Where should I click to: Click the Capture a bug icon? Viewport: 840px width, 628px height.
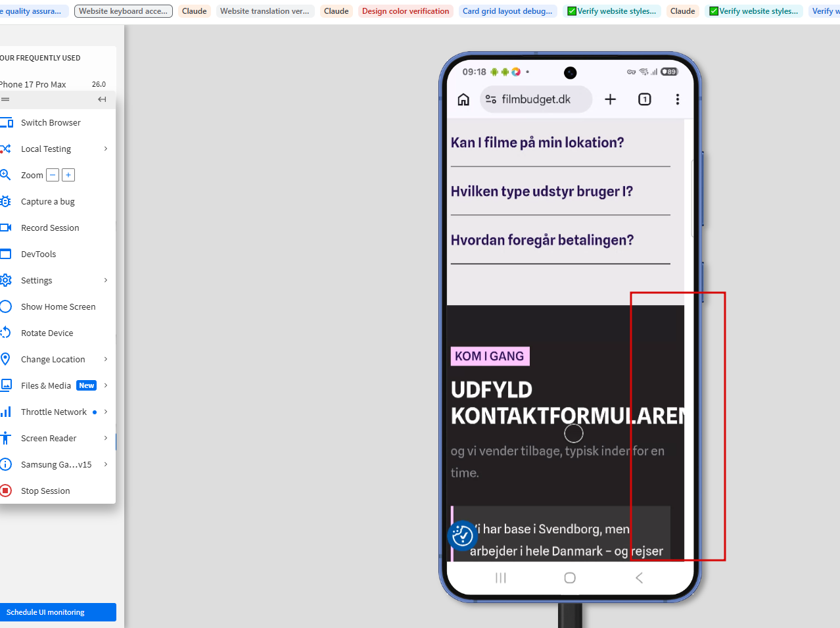pos(5,201)
